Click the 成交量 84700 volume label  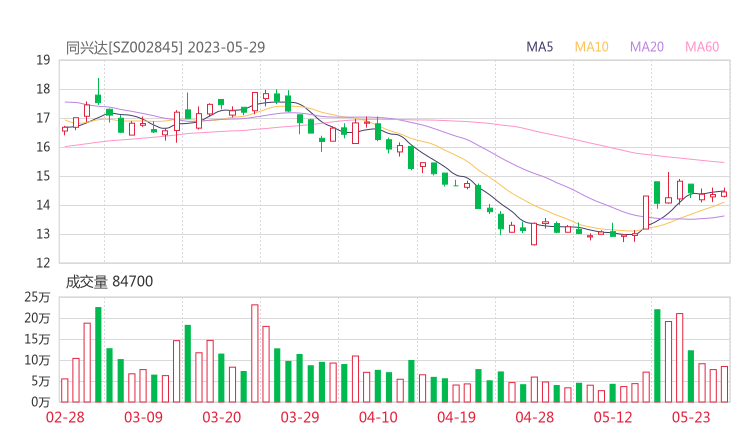(109, 281)
